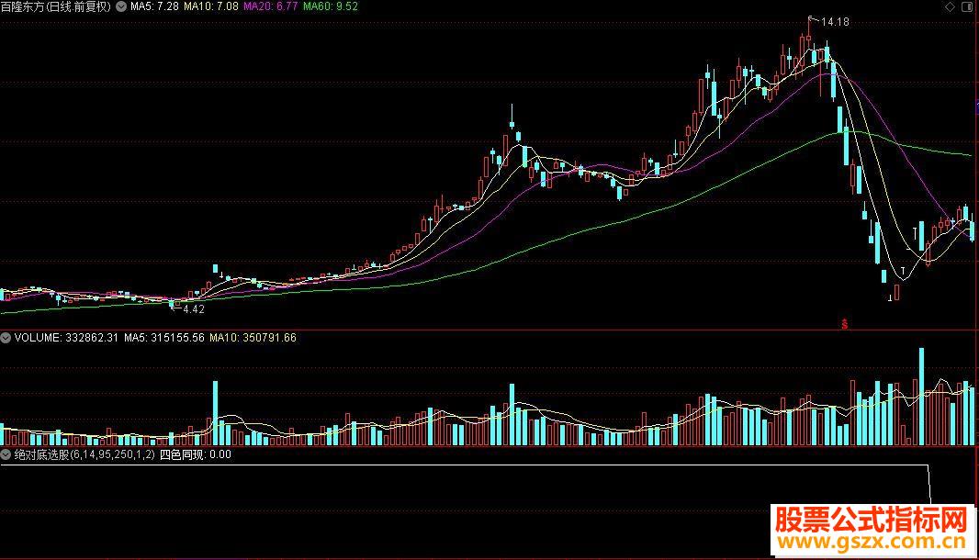Click the volume MA10: 350791.66 label
Image resolution: width=979 pixels, height=560 pixels.
click(x=253, y=338)
